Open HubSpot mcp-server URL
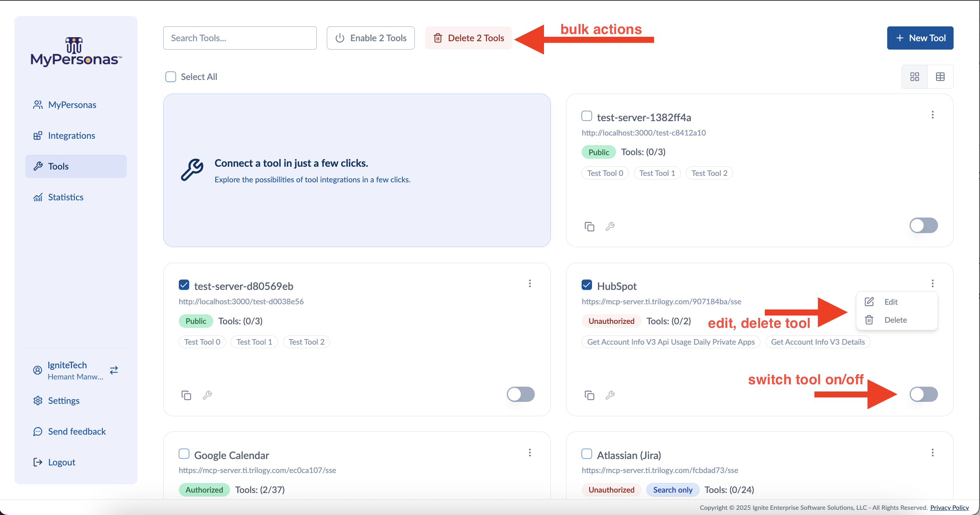Image resolution: width=980 pixels, height=515 pixels. 661,301
